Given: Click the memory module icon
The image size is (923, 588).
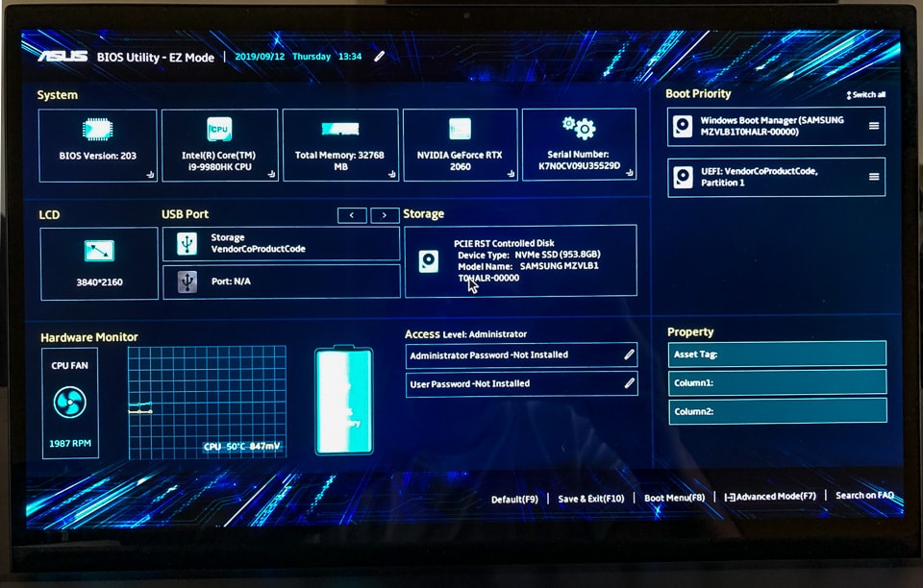Looking at the screenshot, I should (340, 129).
